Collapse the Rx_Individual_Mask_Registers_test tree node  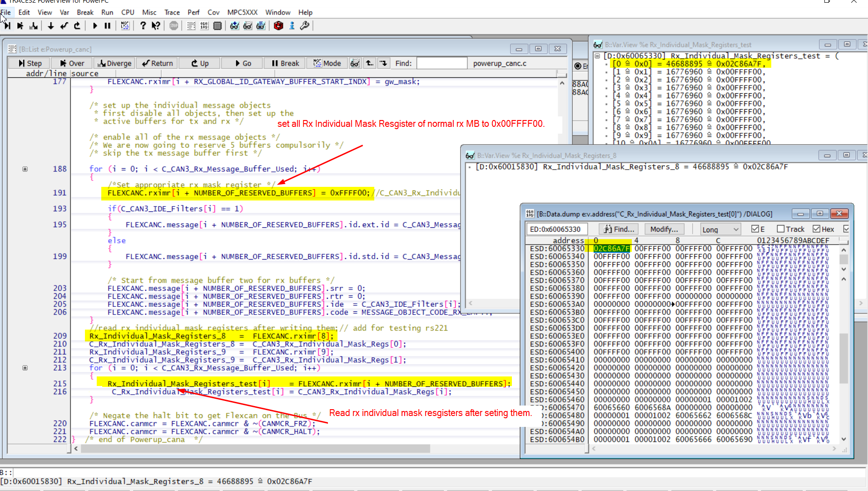coord(598,56)
